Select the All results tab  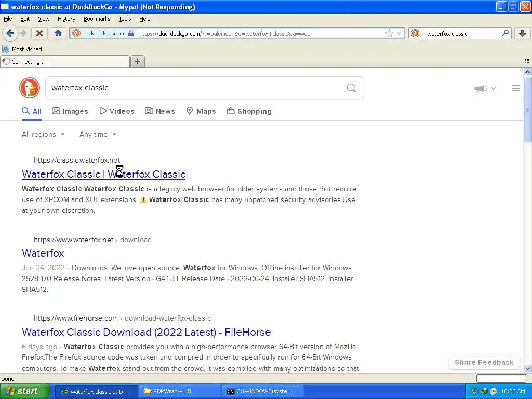[32, 111]
